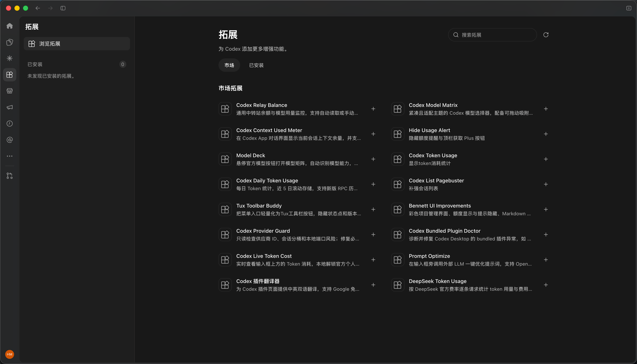
Task: Open the Codex Bundled Plugin Doctor entry
Action: [x=470, y=235]
